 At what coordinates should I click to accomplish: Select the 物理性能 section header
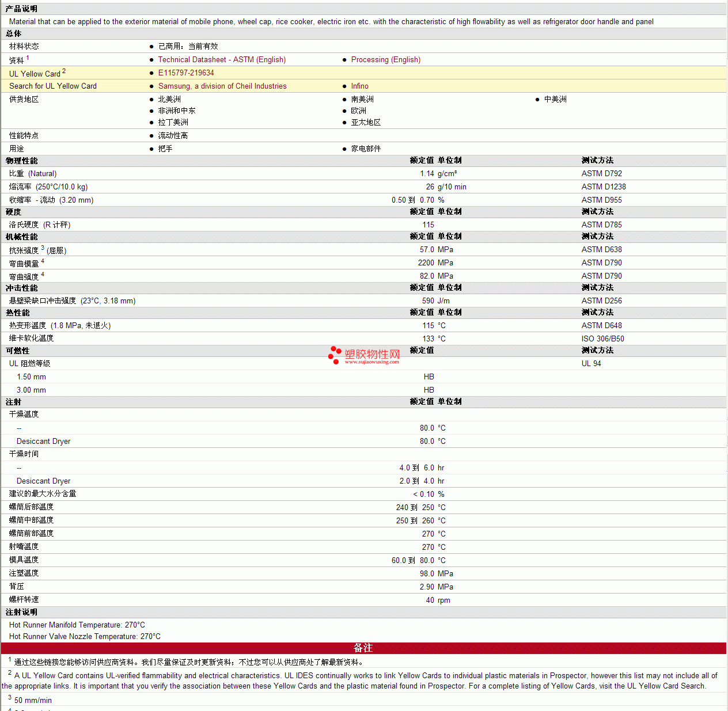22,161
